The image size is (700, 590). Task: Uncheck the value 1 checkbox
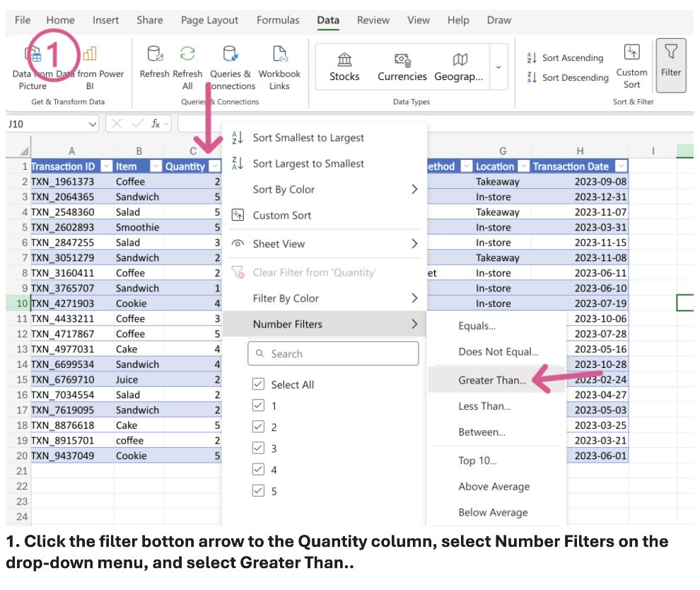(258, 405)
